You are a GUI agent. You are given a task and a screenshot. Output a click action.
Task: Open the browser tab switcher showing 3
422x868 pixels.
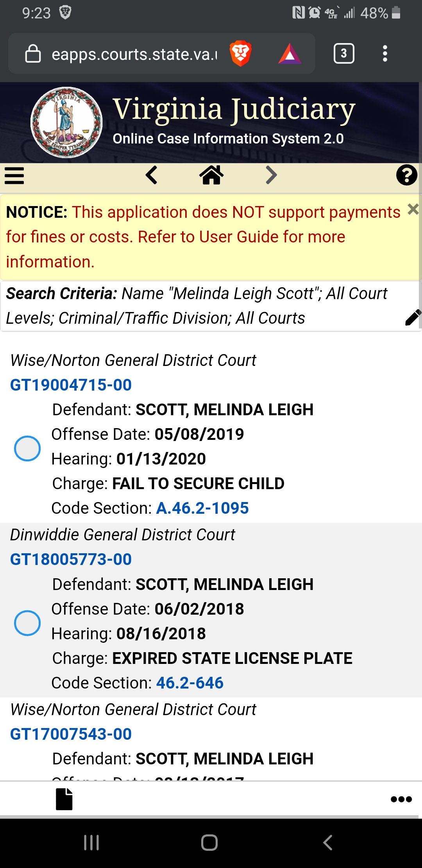click(x=344, y=54)
